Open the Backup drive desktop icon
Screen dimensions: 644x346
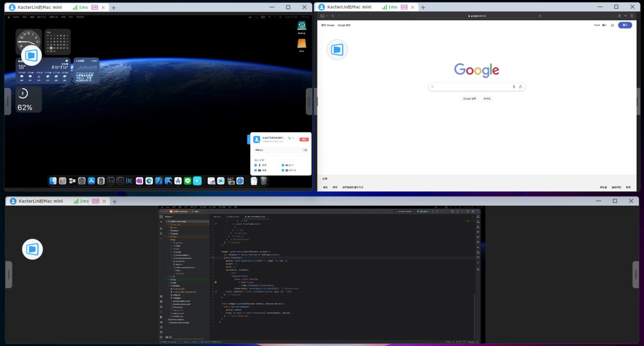point(301,26)
